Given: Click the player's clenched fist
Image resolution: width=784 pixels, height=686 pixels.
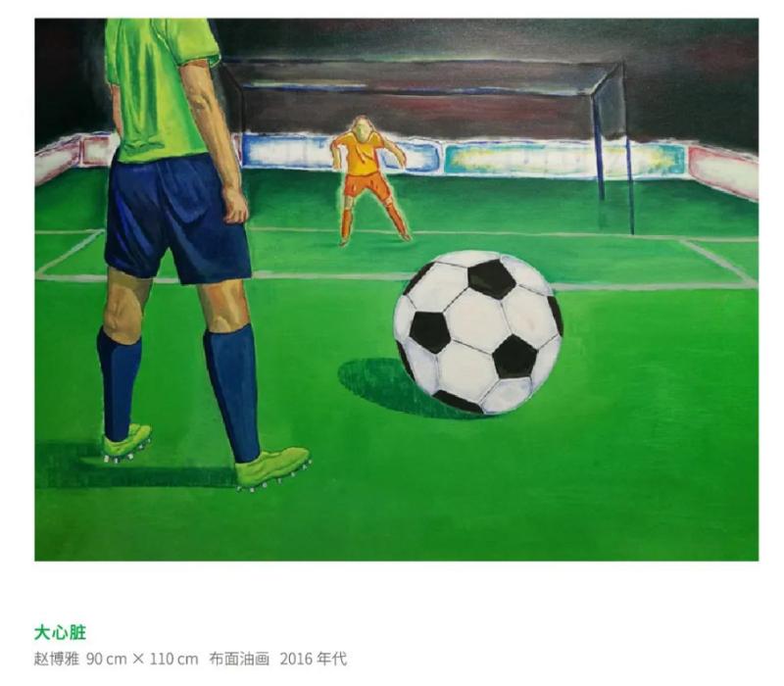Looking at the screenshot, I should [x=235, y=205].
